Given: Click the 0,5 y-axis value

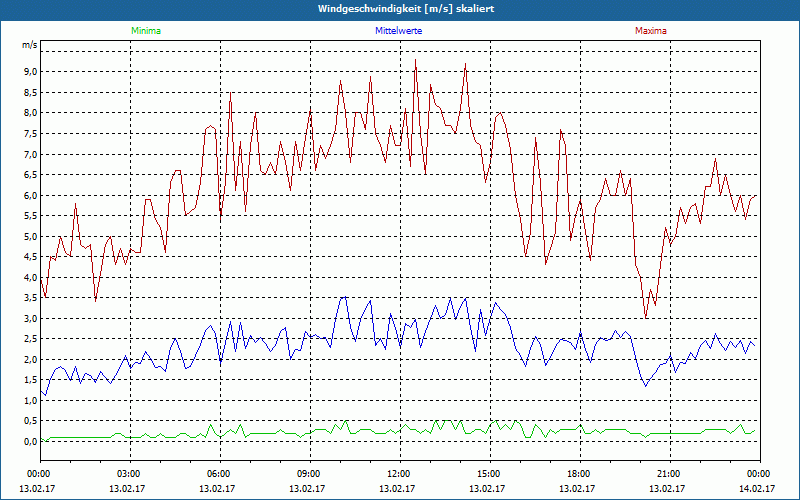Looking at the screenshot, I should click(31, 421).
